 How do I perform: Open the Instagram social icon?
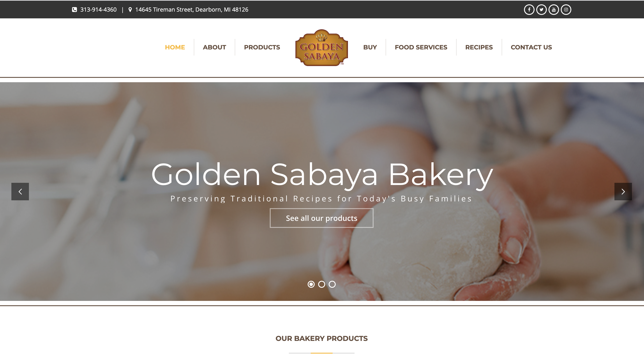[x=566, y=9]
